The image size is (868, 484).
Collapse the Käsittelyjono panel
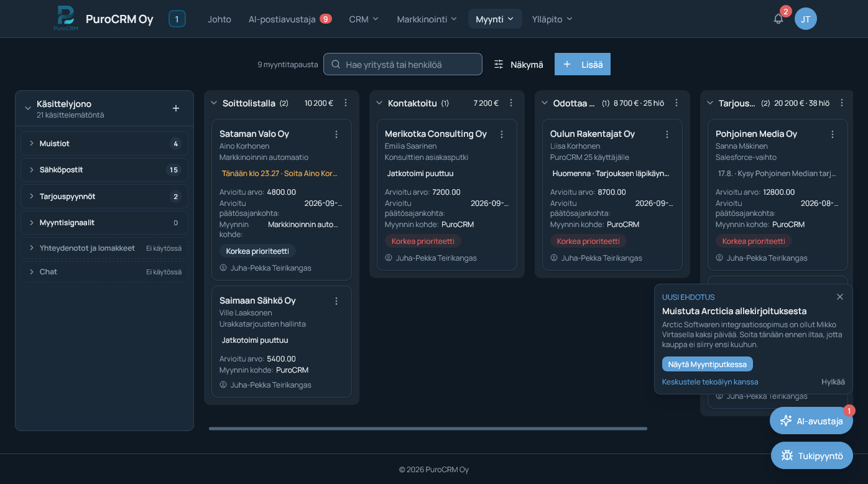pos(28,108)
